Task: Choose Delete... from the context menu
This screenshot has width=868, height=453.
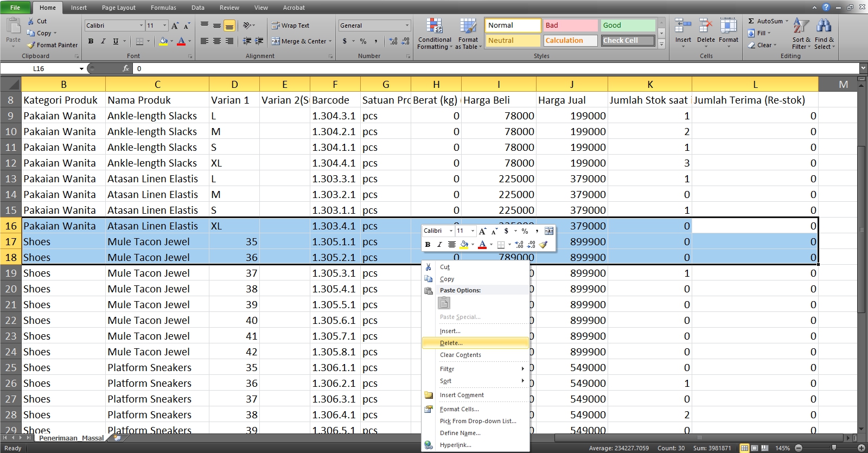Action: pos(451,343)
